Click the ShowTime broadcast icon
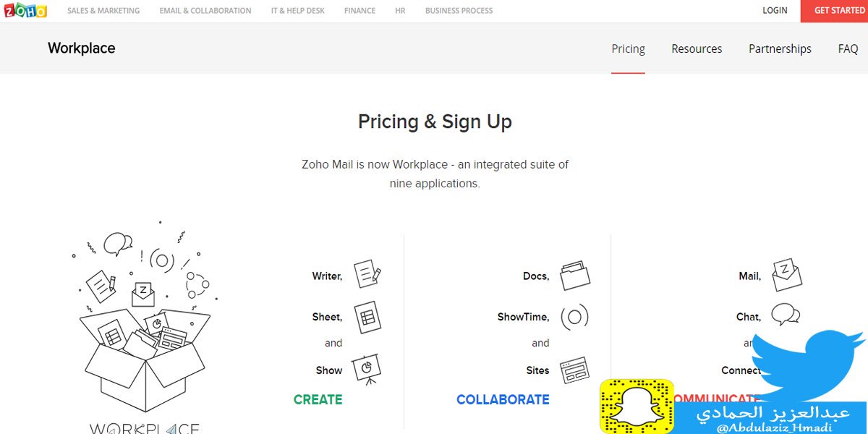Screen dimensions: 868x434 pyautogui.click(x=574, y=317)
